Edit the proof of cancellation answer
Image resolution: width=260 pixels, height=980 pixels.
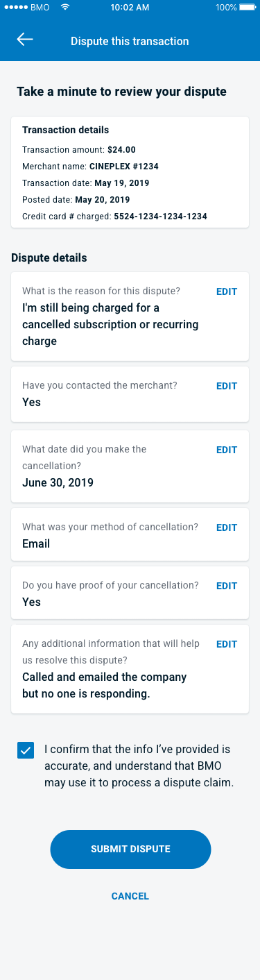tap(227, 586)
